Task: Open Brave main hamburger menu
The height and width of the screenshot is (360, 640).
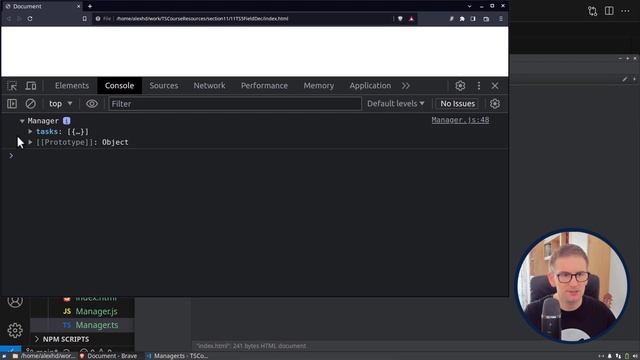Action: (501, 19)
